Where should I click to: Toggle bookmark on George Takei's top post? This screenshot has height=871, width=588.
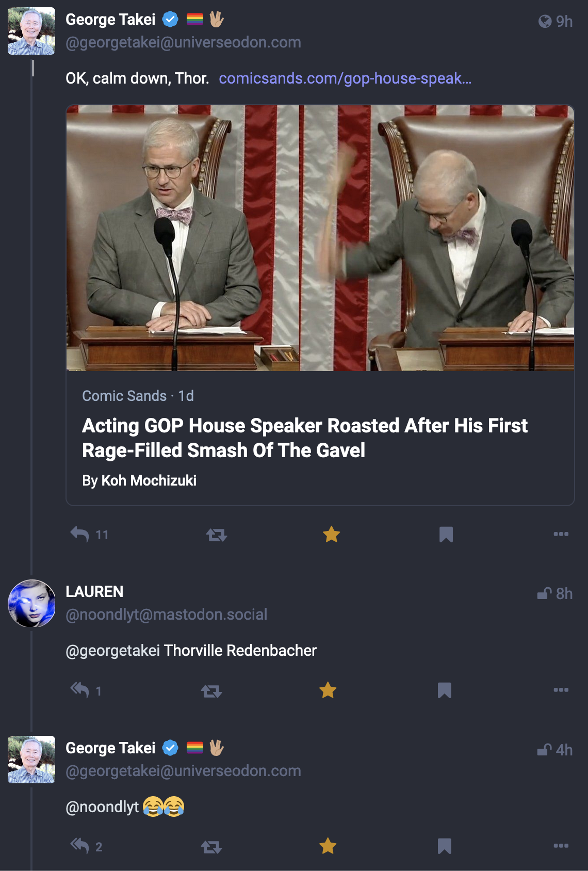click(x=446, y=535)
